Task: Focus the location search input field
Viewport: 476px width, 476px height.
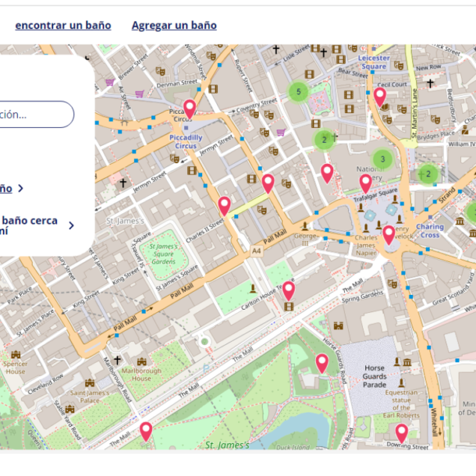Action: (x=34, y=115)
